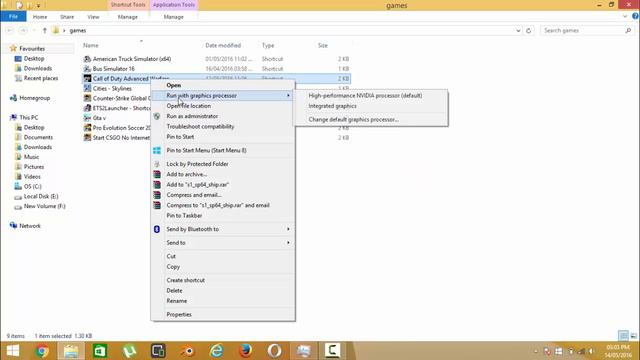Switch to the Share ribbon tab

click(67, 17)
